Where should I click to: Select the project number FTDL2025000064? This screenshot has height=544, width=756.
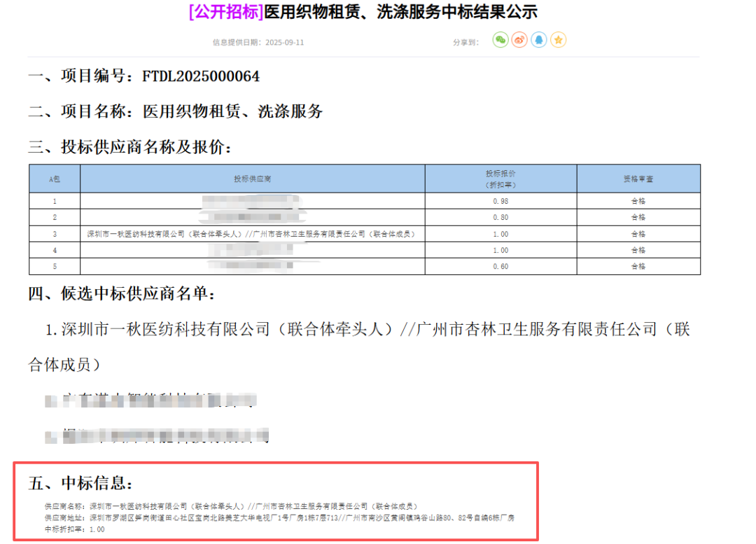201,76
